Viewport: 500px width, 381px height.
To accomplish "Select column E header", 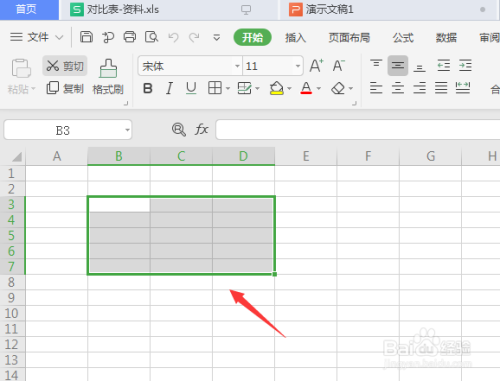I will 306,156.
